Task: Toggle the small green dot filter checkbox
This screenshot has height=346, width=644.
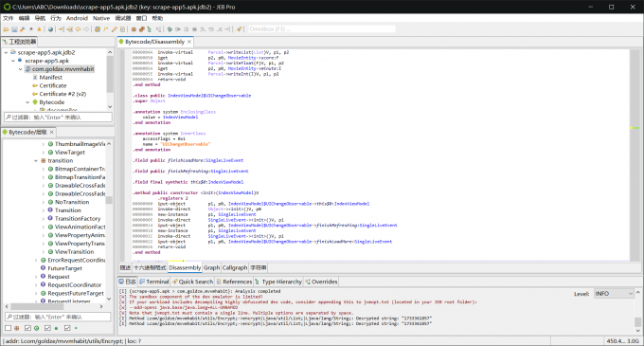Action: (67, 328)
